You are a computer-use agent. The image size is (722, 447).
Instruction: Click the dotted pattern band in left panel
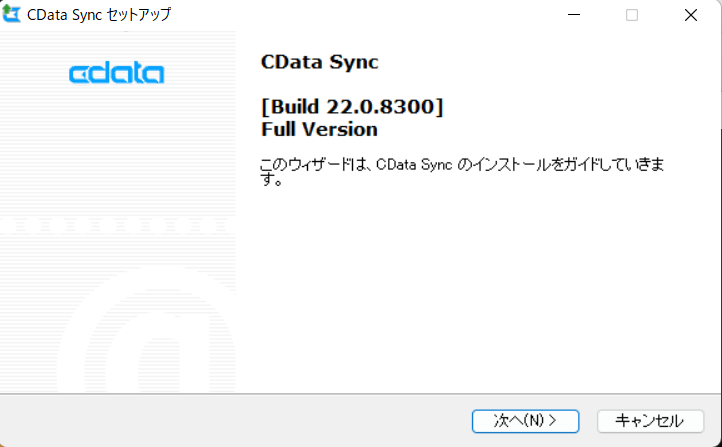click(117, 226)
